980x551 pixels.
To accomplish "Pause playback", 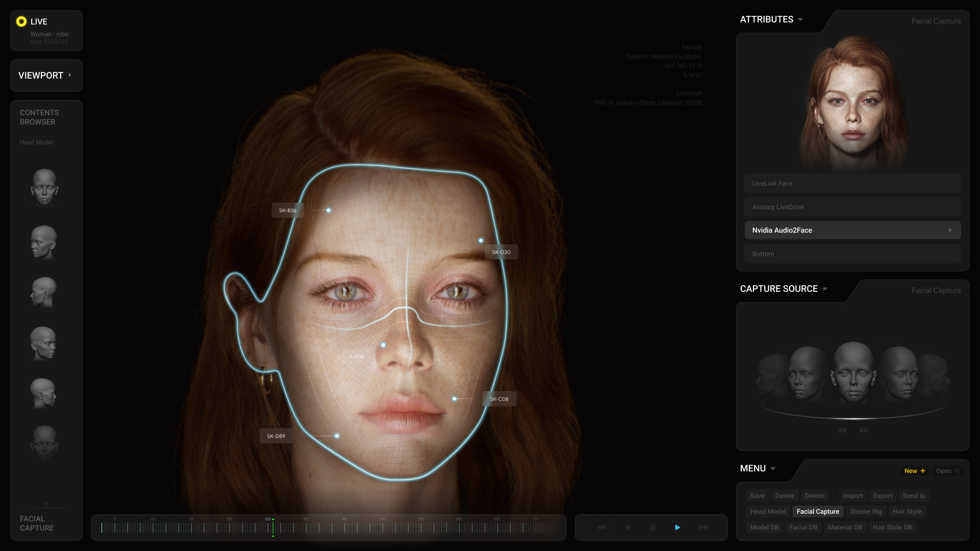I will tap(652, 528).
